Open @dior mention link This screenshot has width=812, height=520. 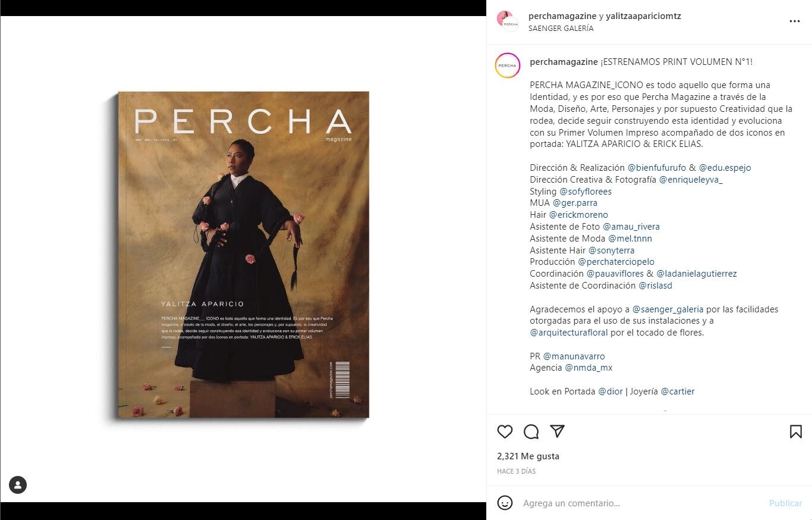[610, 391]
